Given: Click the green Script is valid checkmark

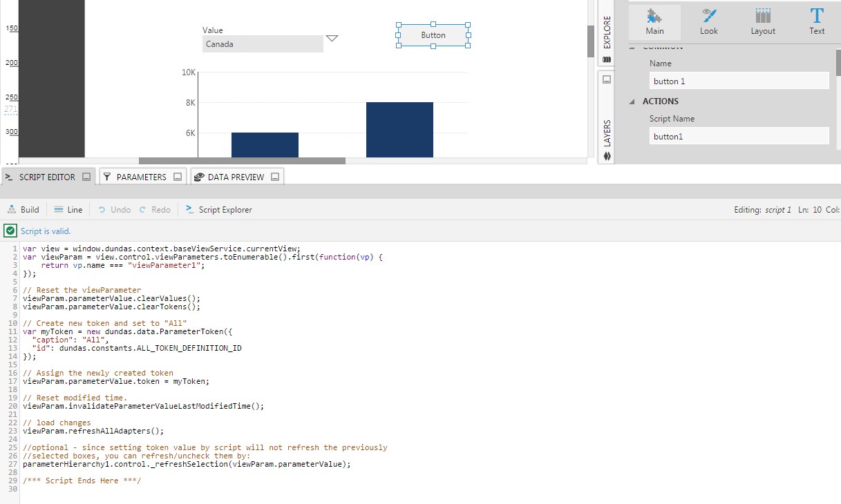Looking at the screenshot, I should (x=10, y=231).
